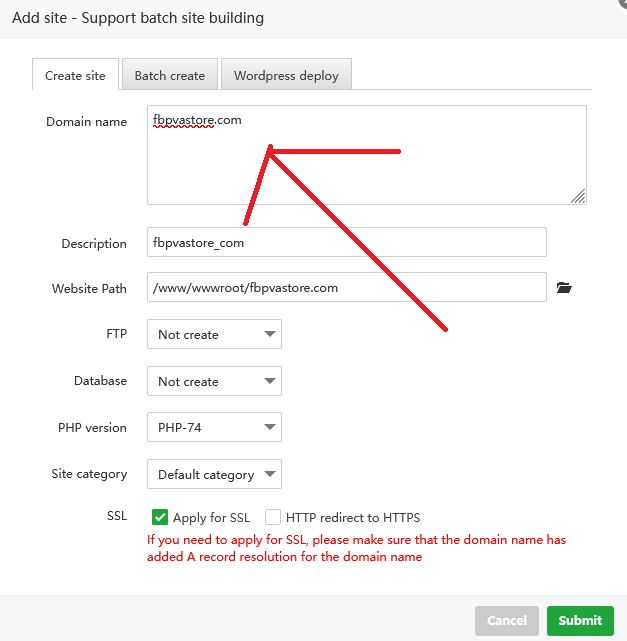This screenshot has height=641, width=627.
Task: Uncheck the Apply for SSL checkbox
Action: pos(159,517)
